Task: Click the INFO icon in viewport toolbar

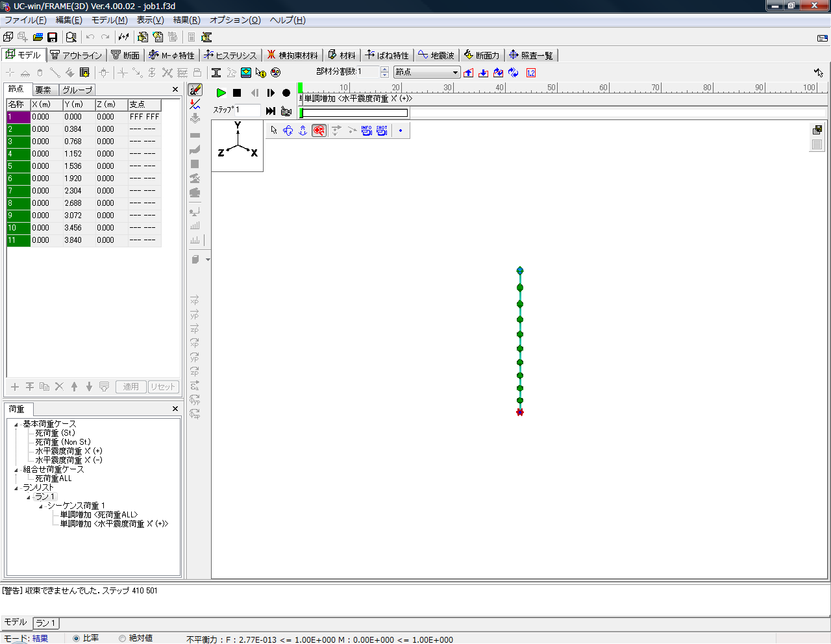Action: tap(367, 130)
